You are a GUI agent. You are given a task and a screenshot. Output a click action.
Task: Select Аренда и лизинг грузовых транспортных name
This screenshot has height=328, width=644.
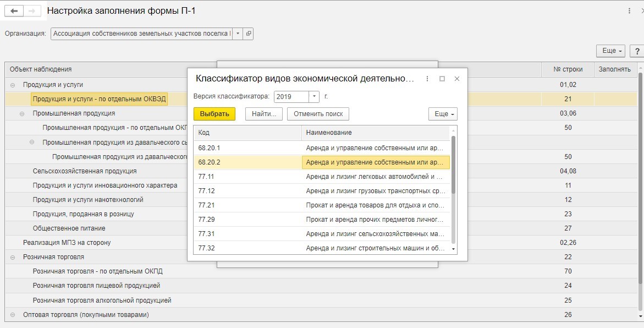point(376,191)
